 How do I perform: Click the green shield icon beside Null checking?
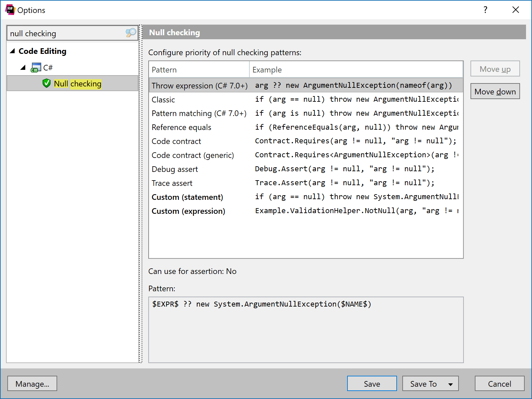pos(46,83)
